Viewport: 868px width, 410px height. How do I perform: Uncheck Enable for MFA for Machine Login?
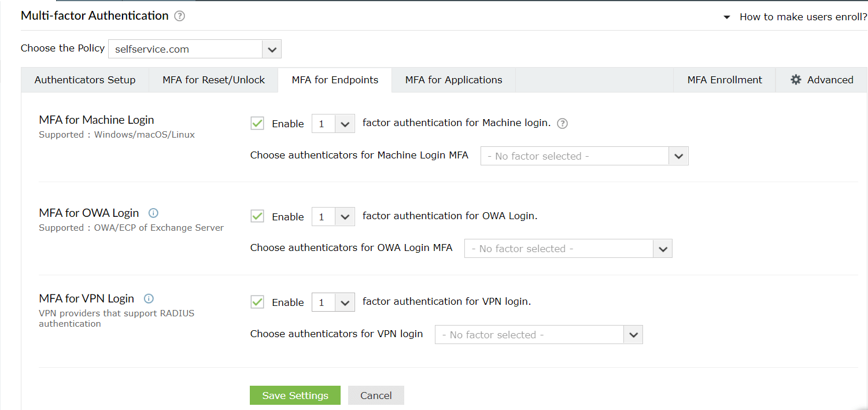click(x=257, y=123)
